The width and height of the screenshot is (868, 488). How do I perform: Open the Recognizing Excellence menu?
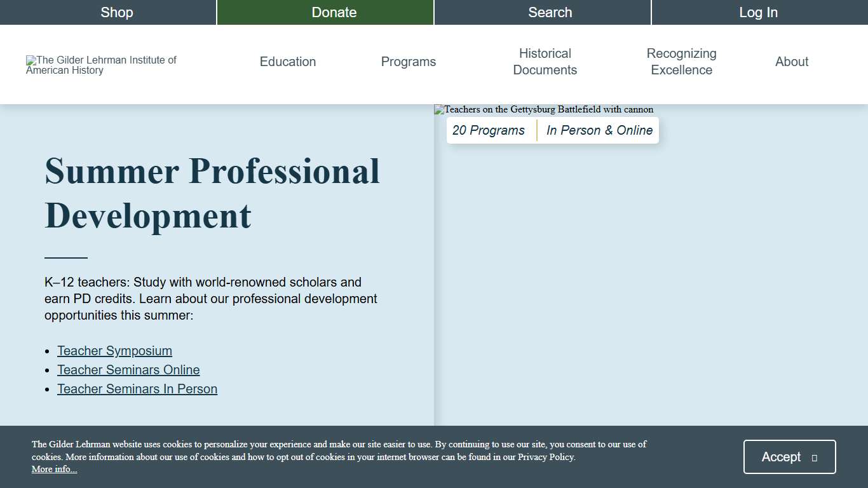tap(681, 62)
